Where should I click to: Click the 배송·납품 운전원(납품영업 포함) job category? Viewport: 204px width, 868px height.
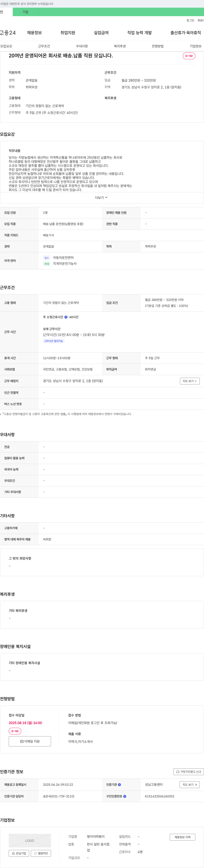pyautogui.click(x=63, y=224)
